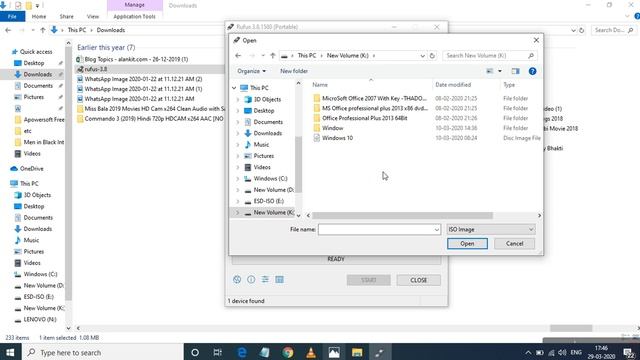Select LENOVO (N:) drive in Explorer sidebar
This screenshot has height=360, width=640.
pyautogui.click(x=40, y=320)
